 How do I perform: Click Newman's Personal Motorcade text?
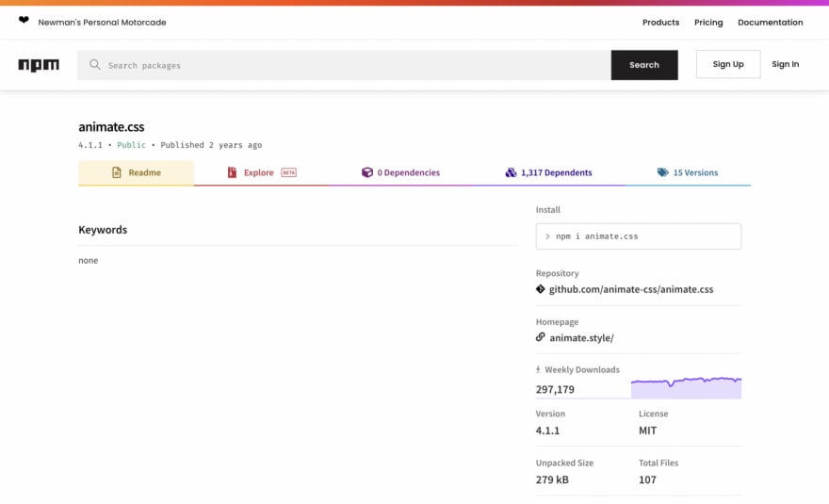click(x=102, y=23)
